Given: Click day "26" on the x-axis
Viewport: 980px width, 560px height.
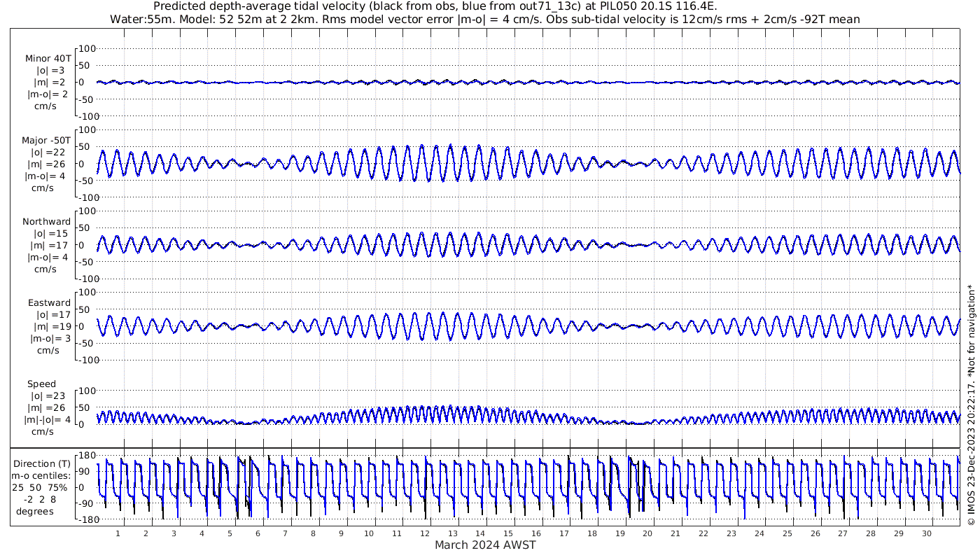Looking at the screenshot, I should point(815,533).
